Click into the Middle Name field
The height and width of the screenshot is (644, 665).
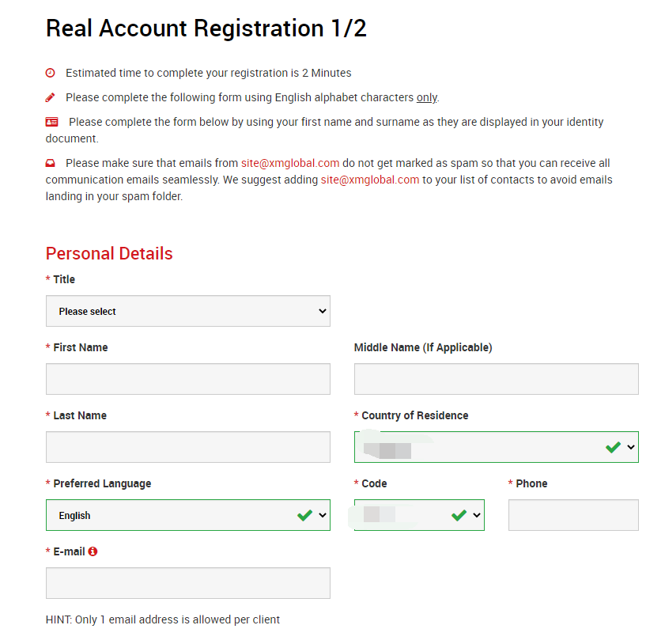(496, 379)
